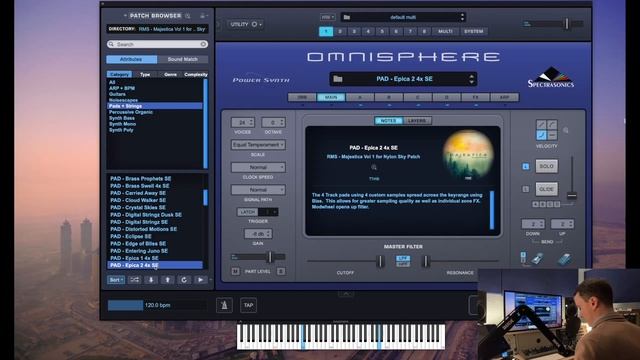Click the Genre column header

pyautogui.click(x=170, y=74)
